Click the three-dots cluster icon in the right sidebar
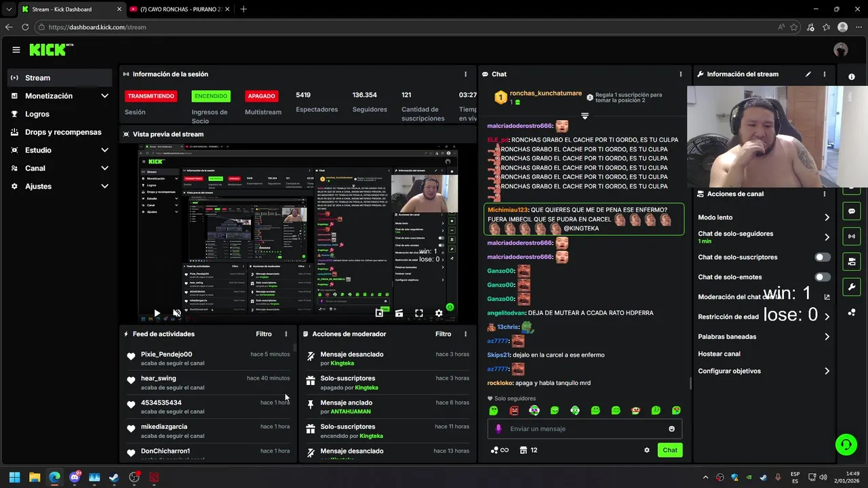Viewport: 868px width, 488px height. pyautogui.click(x=852, y=312)
